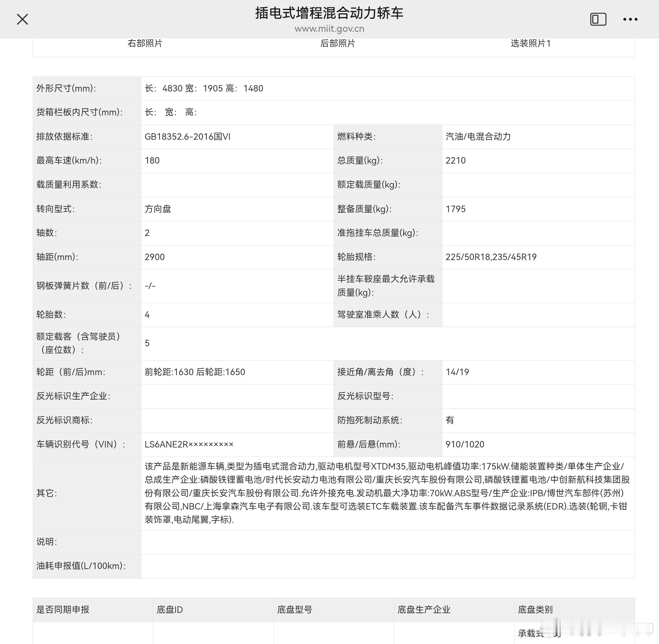The image size is (659, 644).
Task: Click the 轮胎规格 label
Action: [x=357, y=257]
